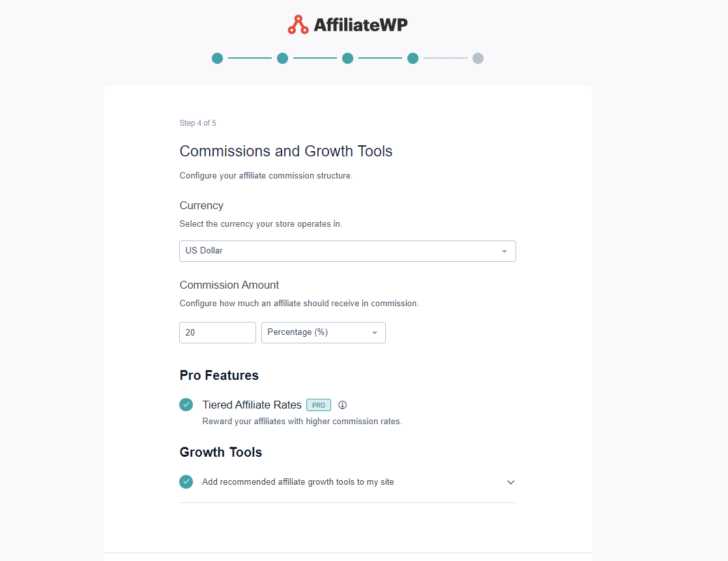The image size is (728, 561).
Task: Click the growth tools label text
Action: click(x=298, y=482)
